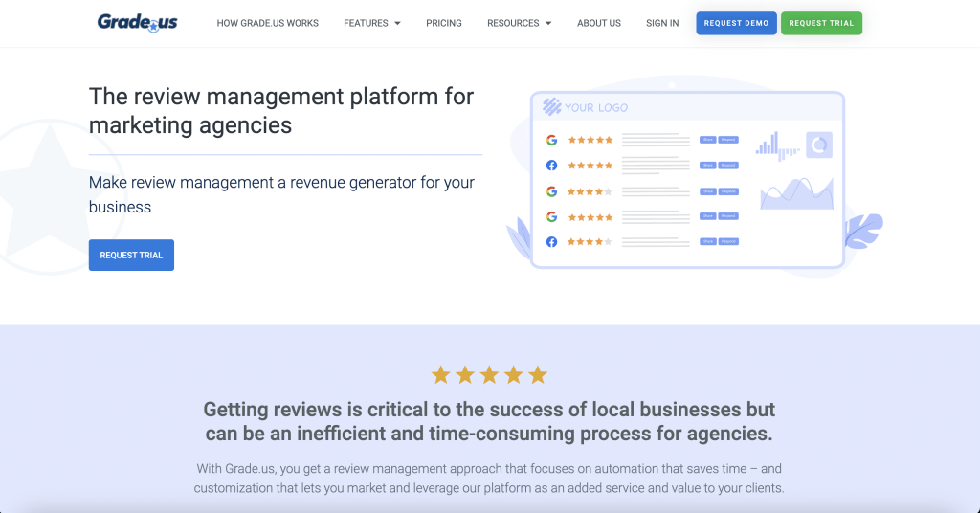The height and width of the screenshot is (513, 980).
Task: Click the Request Trial button below the tagline
Action: coord(131,256)
